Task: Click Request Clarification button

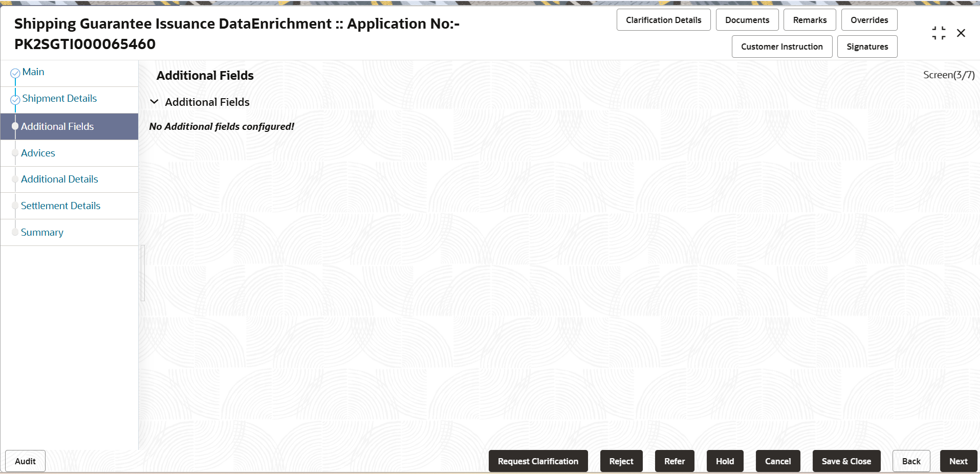Action: point(538,461)
